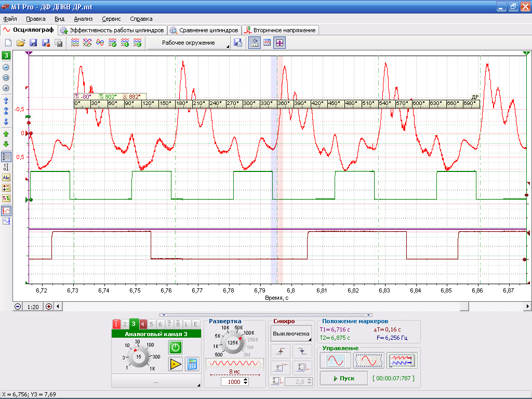This screenshot has width=532, height=399.
Task: Toggle rising edge trigger button in Синхро
Action: [x=281, y=351]
